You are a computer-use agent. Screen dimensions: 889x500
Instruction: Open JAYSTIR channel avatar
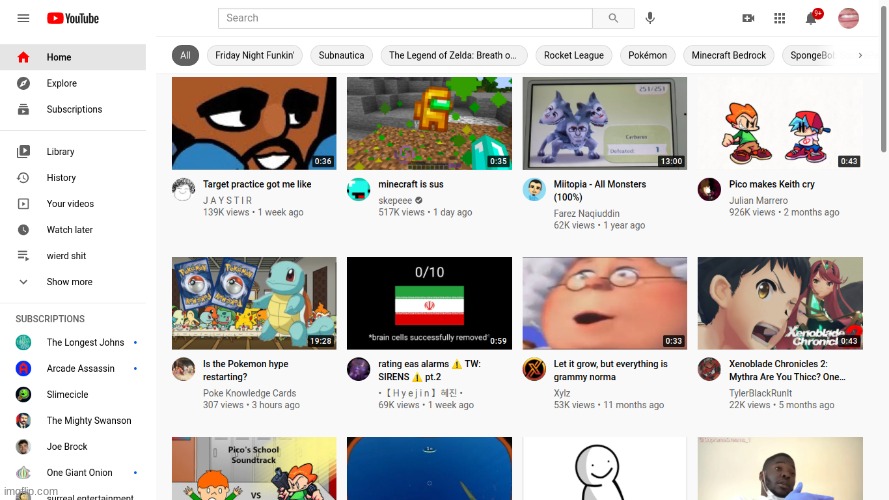pos(183,189)
